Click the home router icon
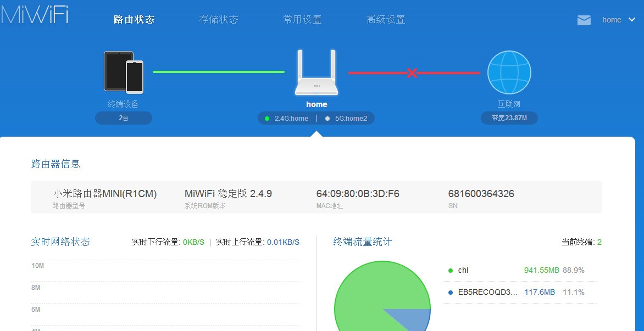Screen dimensions: 644x331 [x=316, y=72]
